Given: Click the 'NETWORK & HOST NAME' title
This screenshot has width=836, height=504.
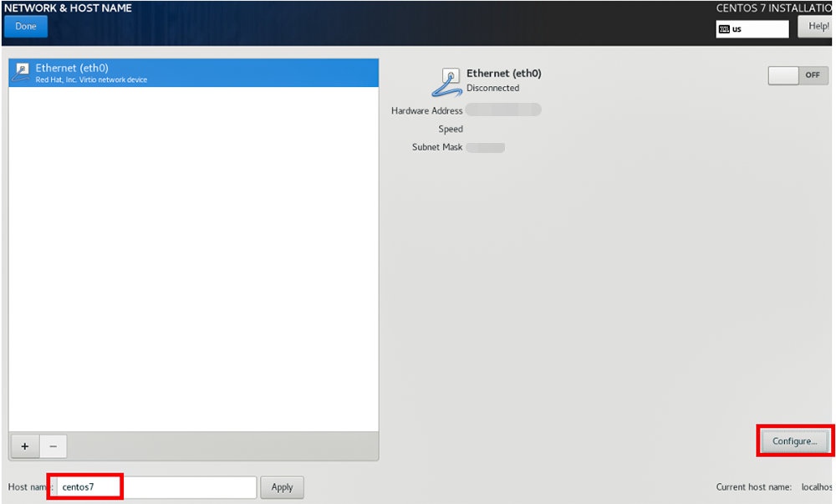Looking at the screenshot, I should tap(68, 8).
